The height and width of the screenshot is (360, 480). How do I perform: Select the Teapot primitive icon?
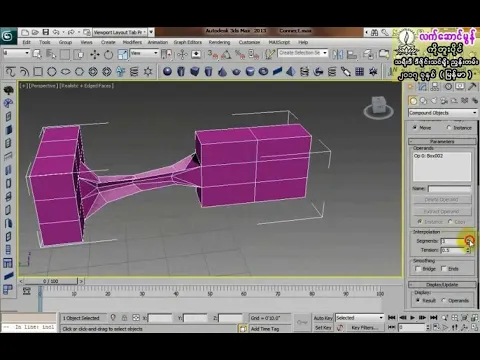(236, 71)
